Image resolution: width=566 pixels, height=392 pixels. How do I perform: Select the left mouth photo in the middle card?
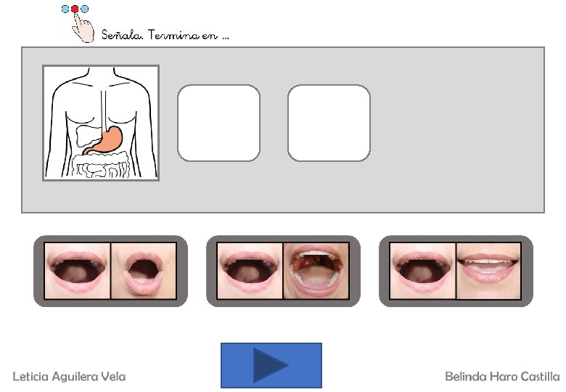pos(250,271)
